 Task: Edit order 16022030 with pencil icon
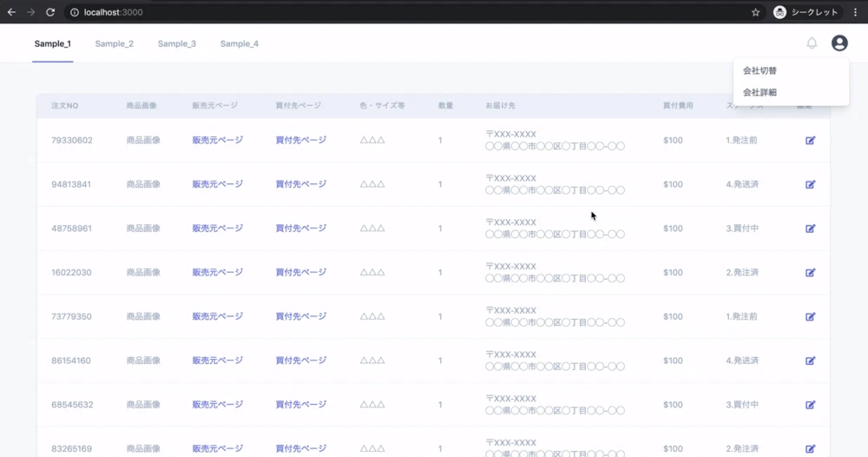point(811,273)
